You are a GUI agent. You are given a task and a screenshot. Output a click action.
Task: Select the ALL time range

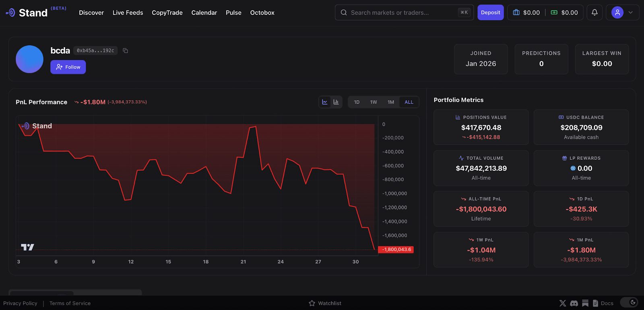409,102
